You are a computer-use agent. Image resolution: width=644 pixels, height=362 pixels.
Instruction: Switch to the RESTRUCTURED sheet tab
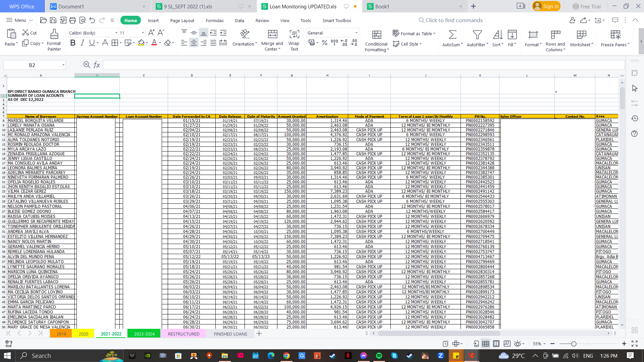click(183, 334)
